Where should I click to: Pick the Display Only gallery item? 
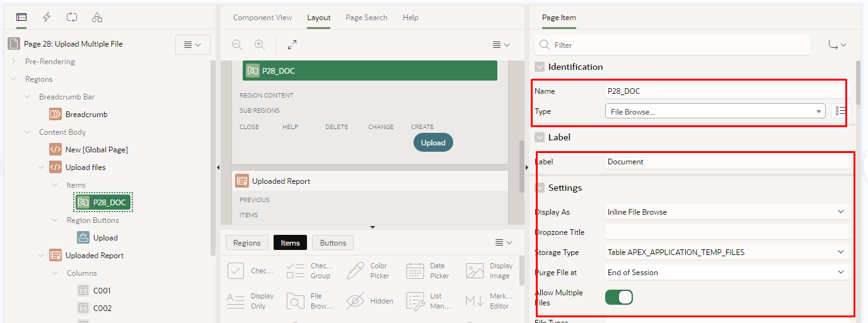[x=250, y=301]
